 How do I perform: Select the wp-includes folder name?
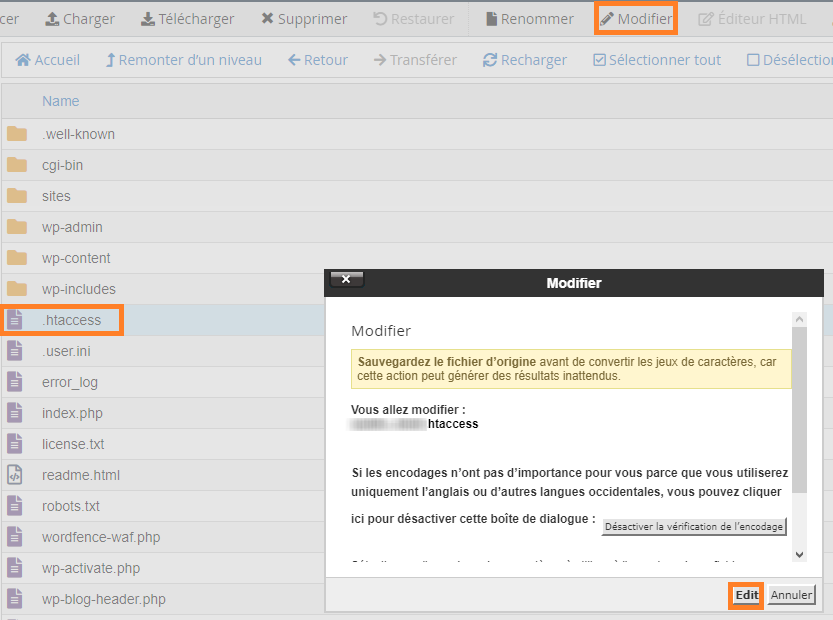point(79,289)
